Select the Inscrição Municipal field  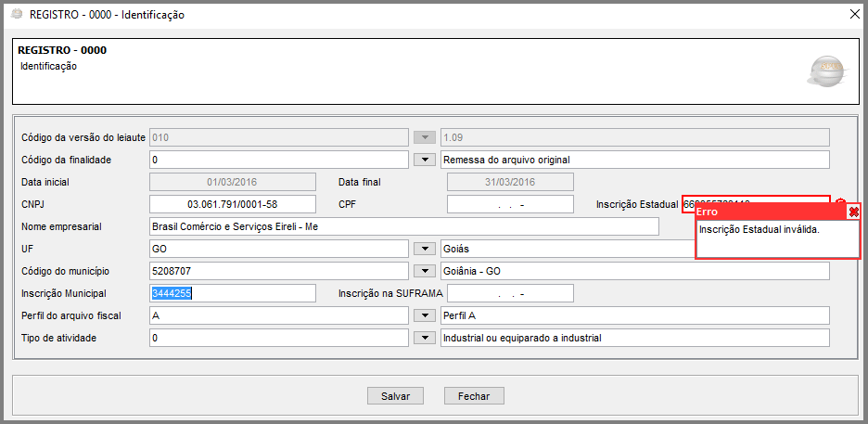tap(233, 293)
